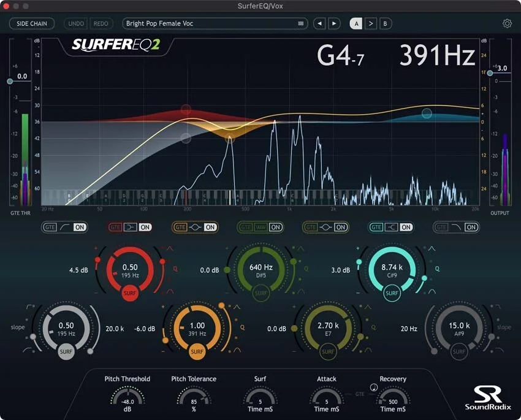Toggle the green band GTE gate

[x=246, y=227]
